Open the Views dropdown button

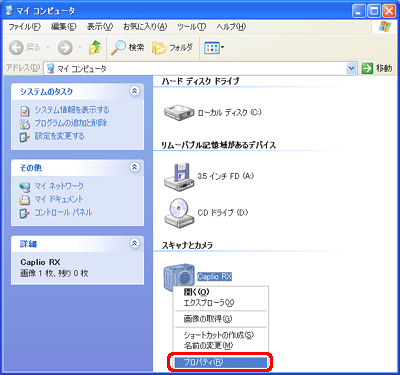point(214,48)
